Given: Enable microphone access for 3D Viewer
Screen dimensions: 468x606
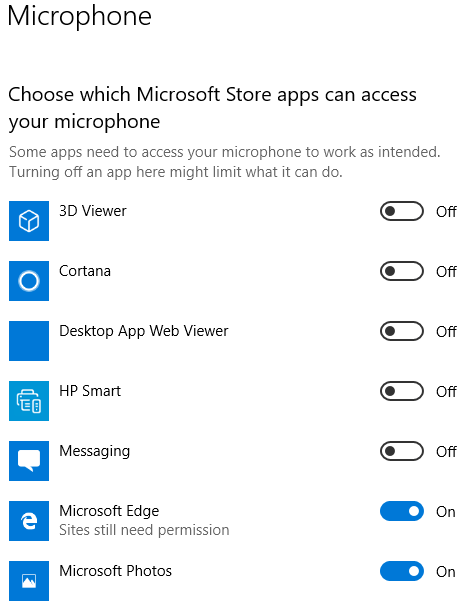Looking at the screenshot, I should coord(402,211).
